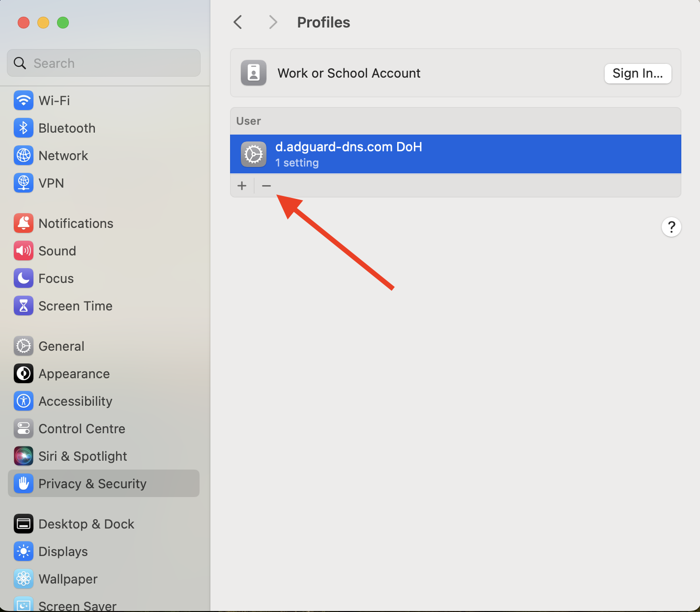700x612 pixels.
Task: Open Sound settings
Action: click(x=58, y=250)
